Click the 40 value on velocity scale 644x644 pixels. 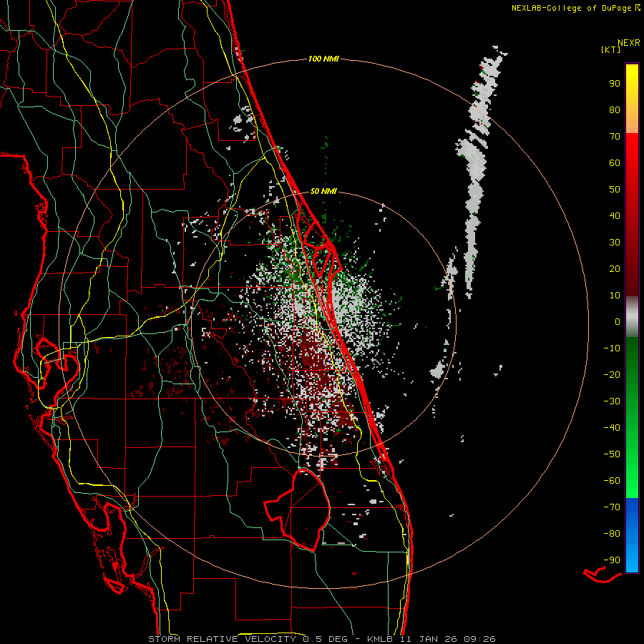pos(615,216)
